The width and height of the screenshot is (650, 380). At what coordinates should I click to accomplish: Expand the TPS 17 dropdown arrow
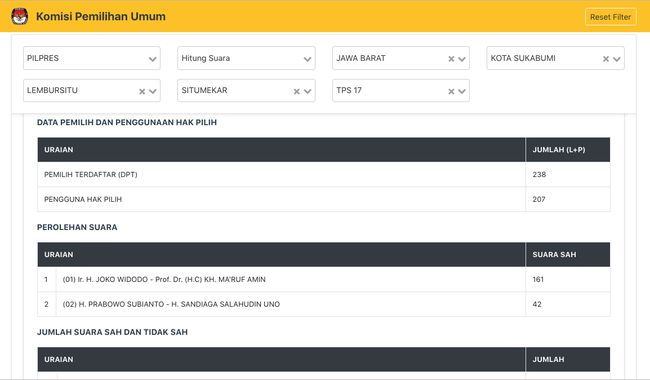coord(462,91)
